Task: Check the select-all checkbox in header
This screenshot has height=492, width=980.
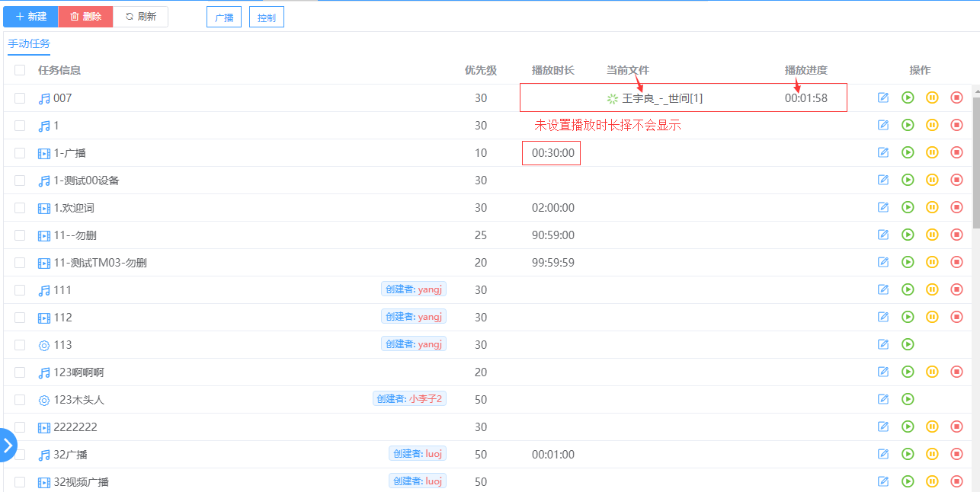Action: click(20, 70)
